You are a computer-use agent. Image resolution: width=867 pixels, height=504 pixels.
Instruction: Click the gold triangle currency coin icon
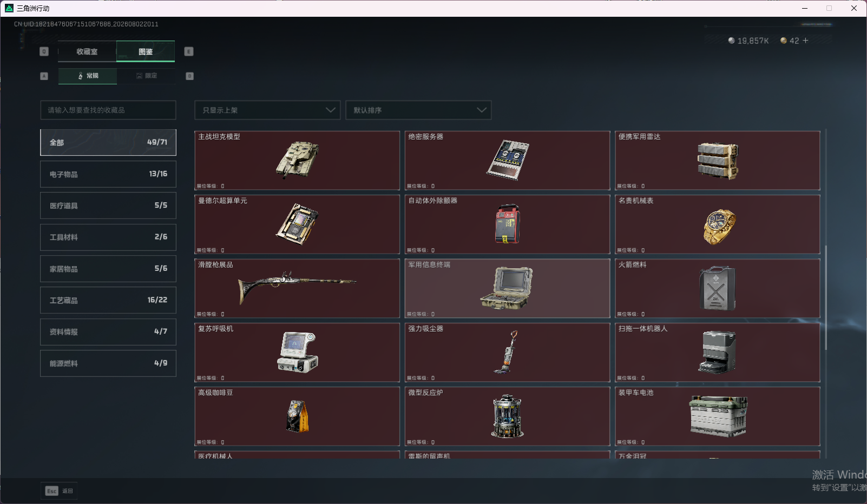pyautogui.click(x=784, y=41)
